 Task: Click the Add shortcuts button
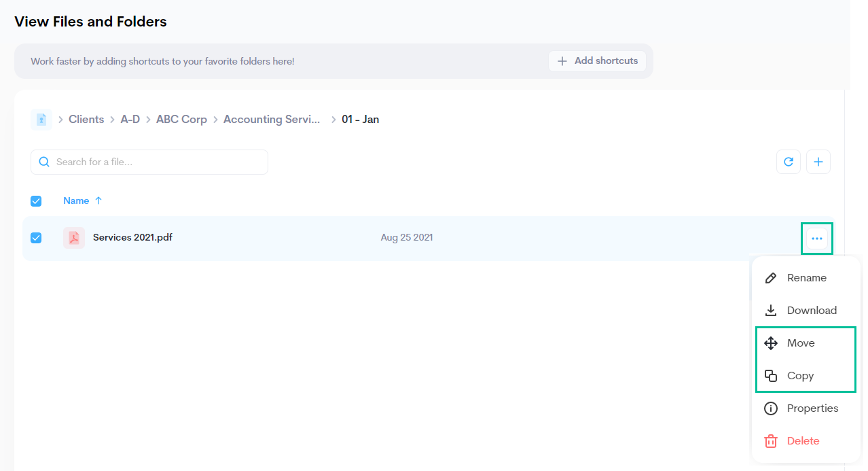pos(598,61)
